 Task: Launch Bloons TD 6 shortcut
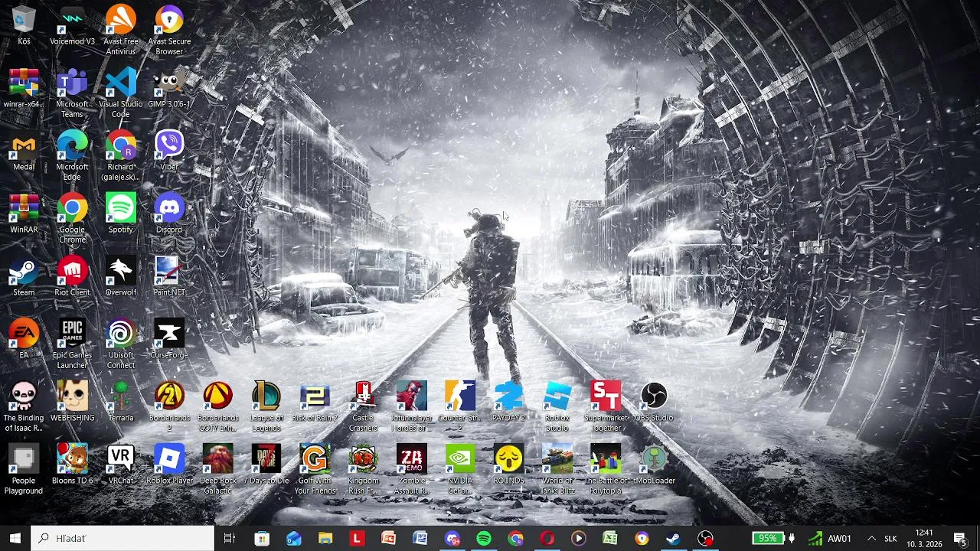click(x=72, y=465)
